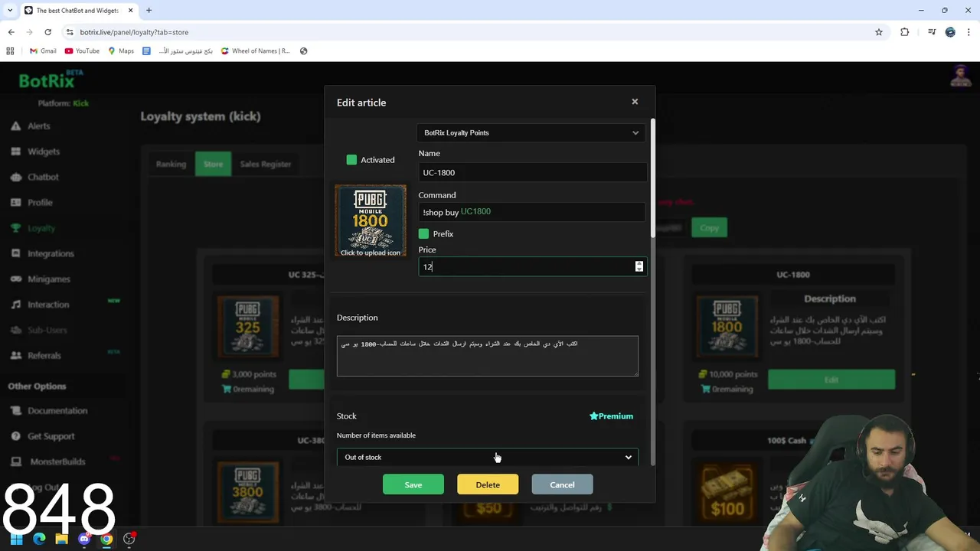
Task: Open File Explorer from the taskbar
Action: (x=61, y=539)
